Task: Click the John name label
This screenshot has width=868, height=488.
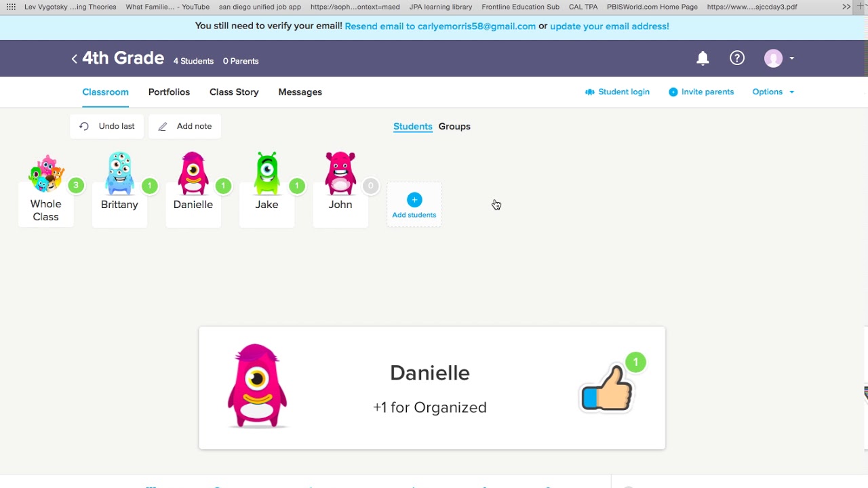Action: [340, 205]
